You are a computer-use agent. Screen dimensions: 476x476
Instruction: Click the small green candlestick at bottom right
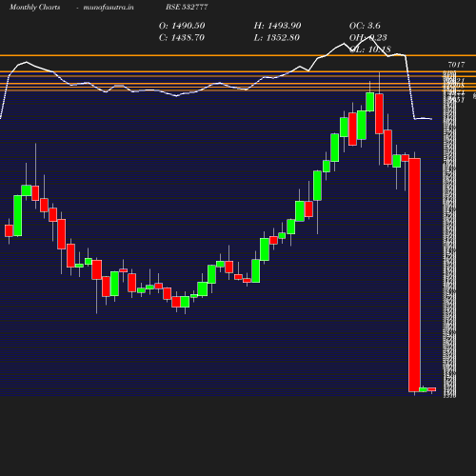(x=423, y=389)
